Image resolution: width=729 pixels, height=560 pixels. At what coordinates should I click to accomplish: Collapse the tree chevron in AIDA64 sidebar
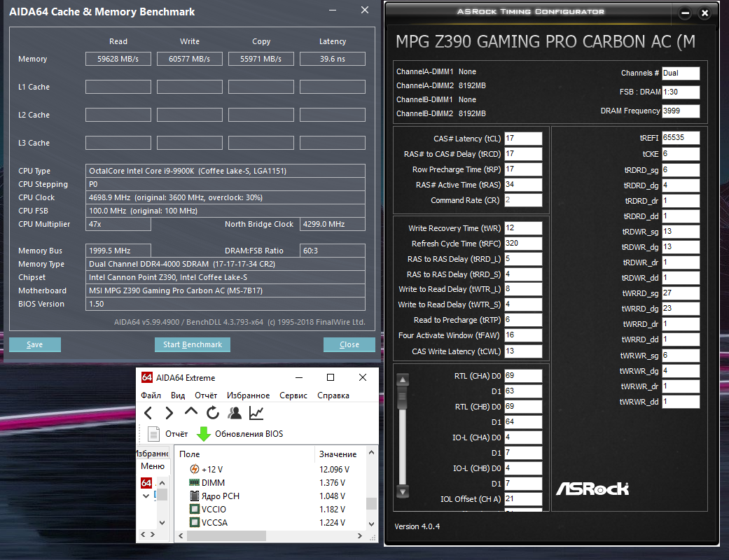146,496
